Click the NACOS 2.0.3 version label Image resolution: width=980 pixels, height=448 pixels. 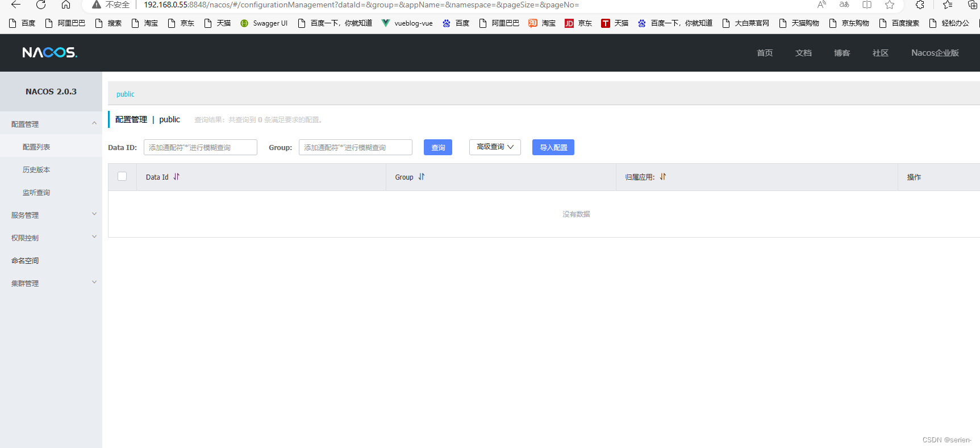pyautogui.click(x=51, y=92)
